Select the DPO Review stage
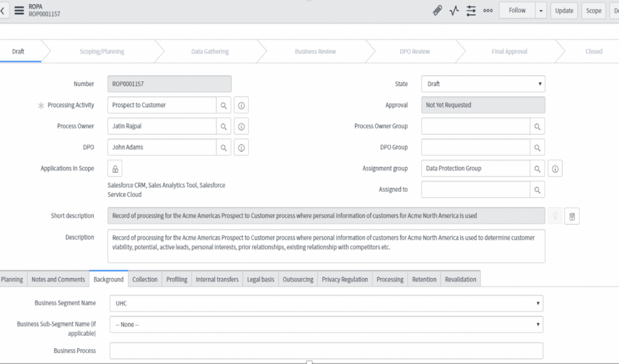The image size is (619, 364). (x=415, y=52)
